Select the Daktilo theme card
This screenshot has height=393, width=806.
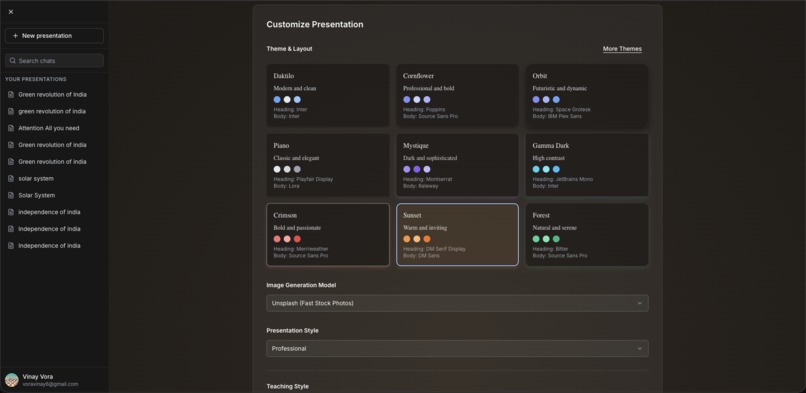point(327,95)
